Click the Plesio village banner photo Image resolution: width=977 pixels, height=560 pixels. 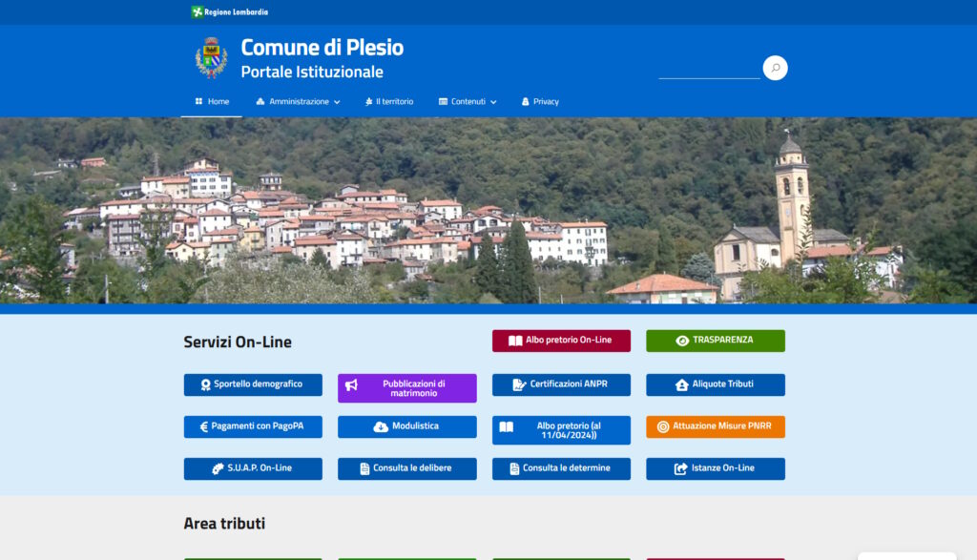(488, 211)
